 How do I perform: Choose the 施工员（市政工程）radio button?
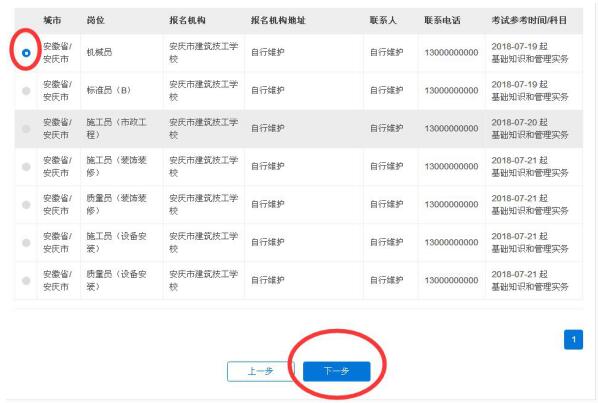26,128
